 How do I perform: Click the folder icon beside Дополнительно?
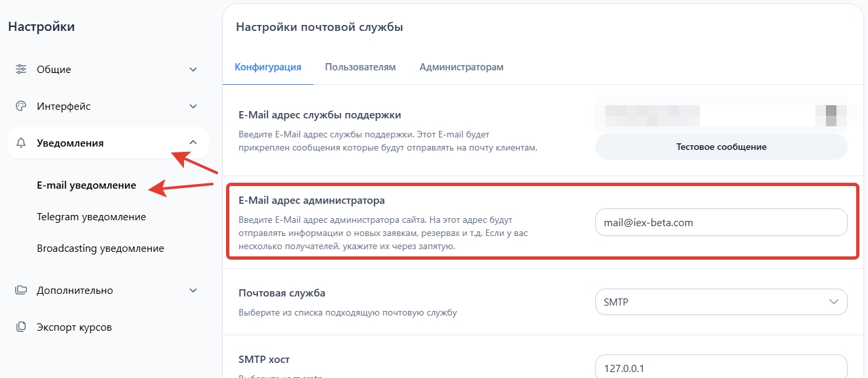tap(21, 290)
